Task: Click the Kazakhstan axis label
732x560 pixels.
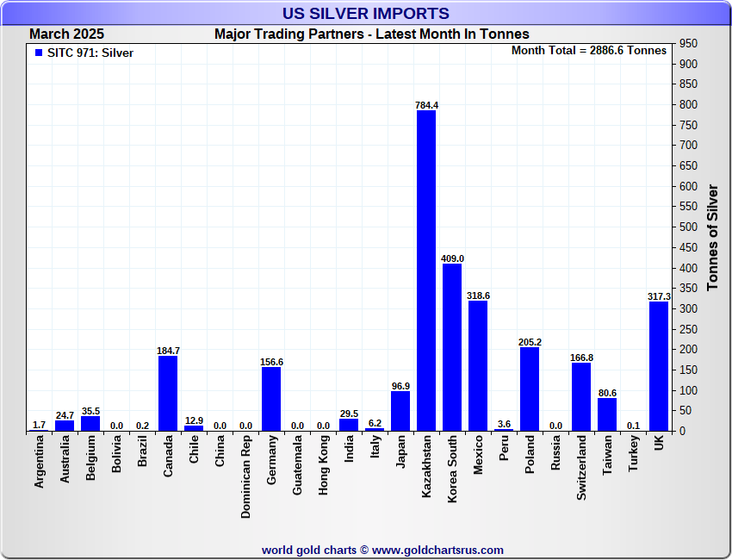Action: click(426, 467)
